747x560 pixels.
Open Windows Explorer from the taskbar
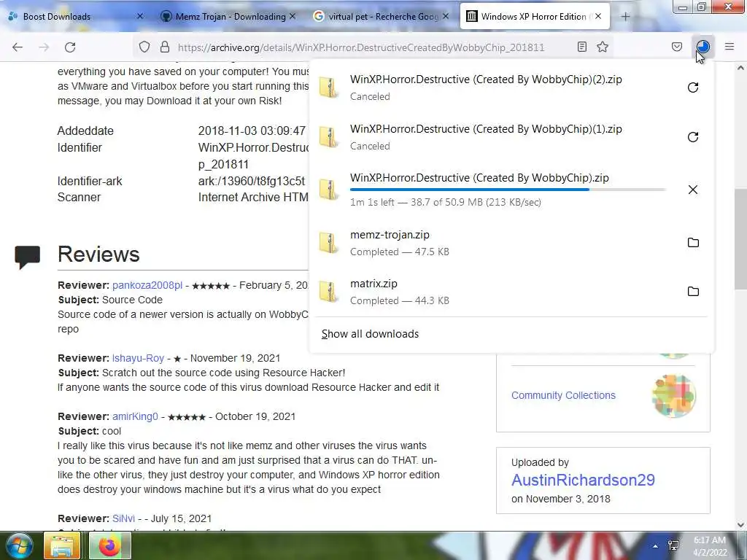(x=62, y=545)
